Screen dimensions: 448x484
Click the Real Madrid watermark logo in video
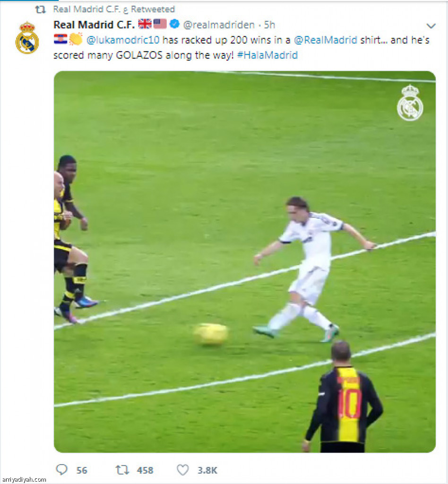pos(410,103)
